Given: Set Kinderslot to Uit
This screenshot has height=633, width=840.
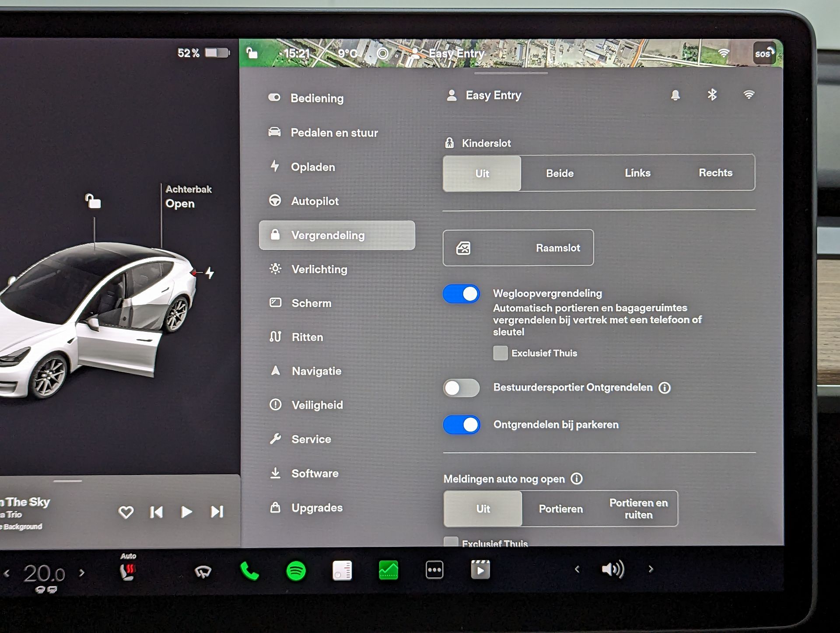Looking at the screenshot, I should [x=482, y=173].
